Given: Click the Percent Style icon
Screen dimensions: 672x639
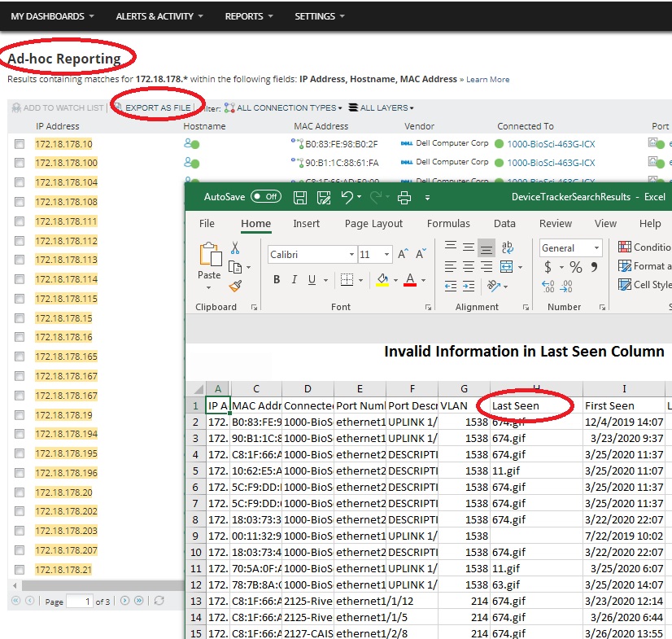Looking at the screenshot, I should click(575, 267).
